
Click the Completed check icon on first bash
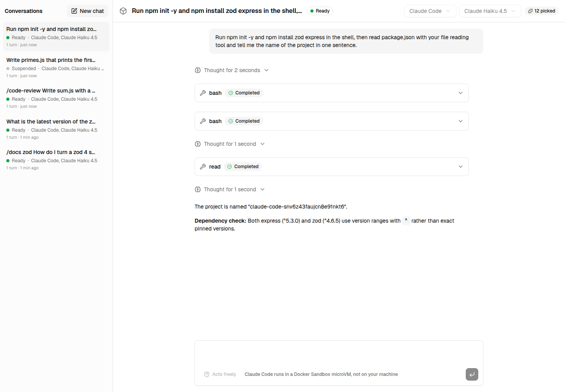tap(231, 93)
